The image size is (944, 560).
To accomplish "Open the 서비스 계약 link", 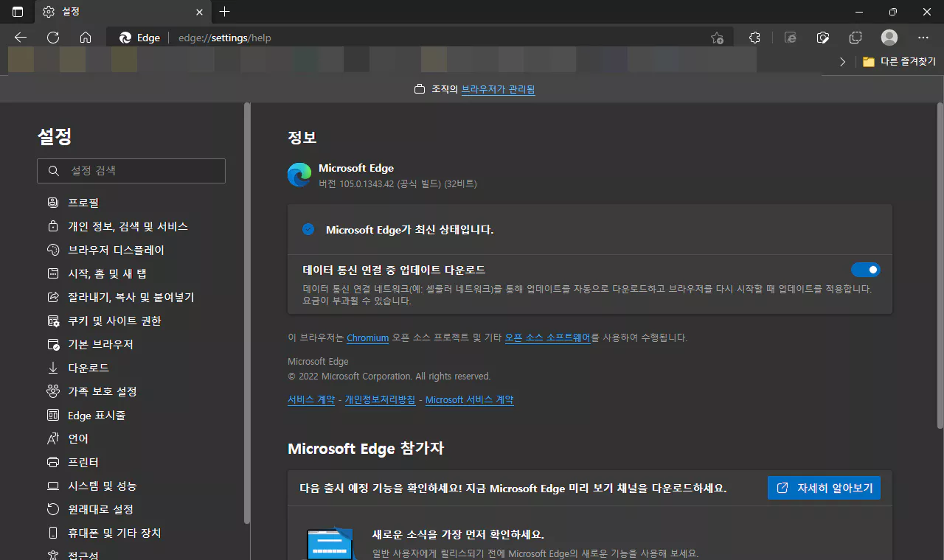I will 311,400.
